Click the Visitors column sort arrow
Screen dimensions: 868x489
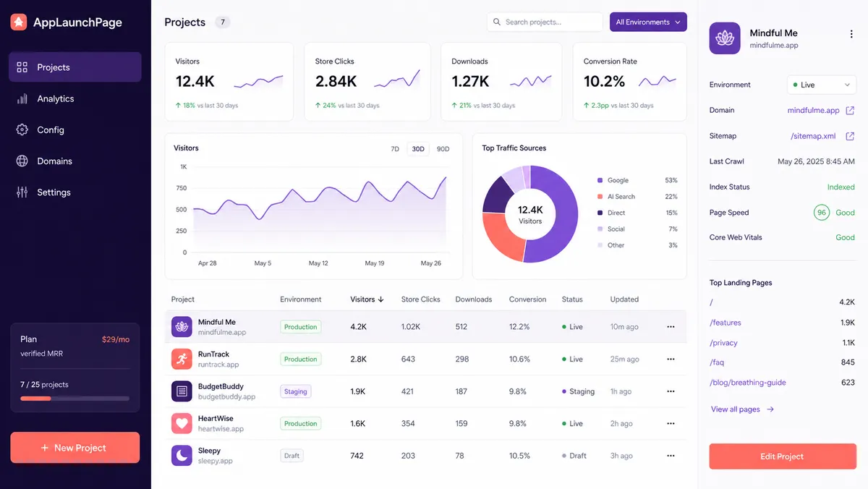(381, 299)
